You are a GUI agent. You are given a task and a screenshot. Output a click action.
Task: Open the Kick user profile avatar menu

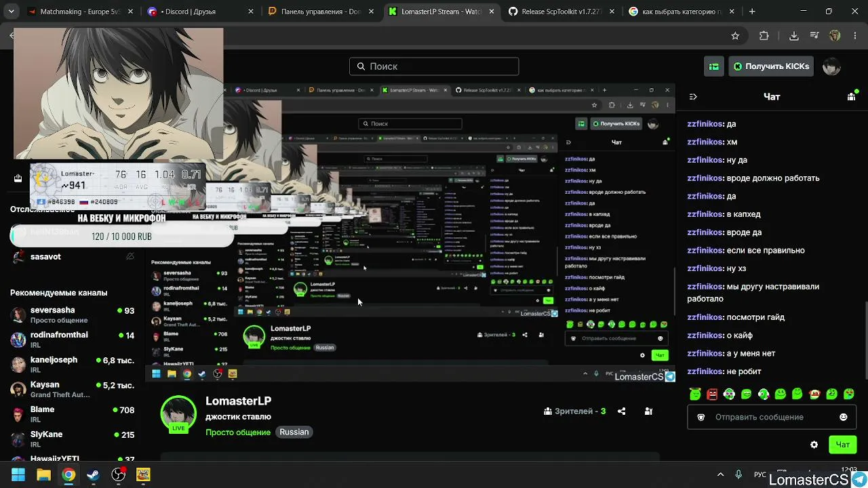(x=831, y=66)
